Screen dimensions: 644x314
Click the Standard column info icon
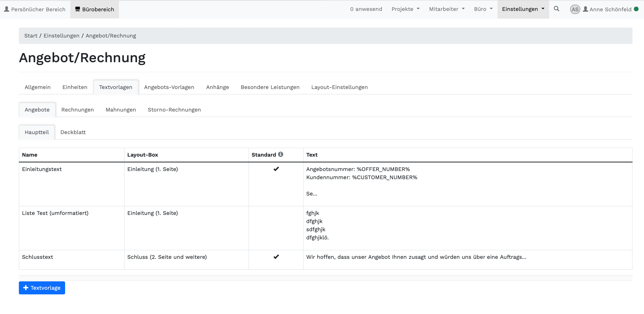(280, 154)
